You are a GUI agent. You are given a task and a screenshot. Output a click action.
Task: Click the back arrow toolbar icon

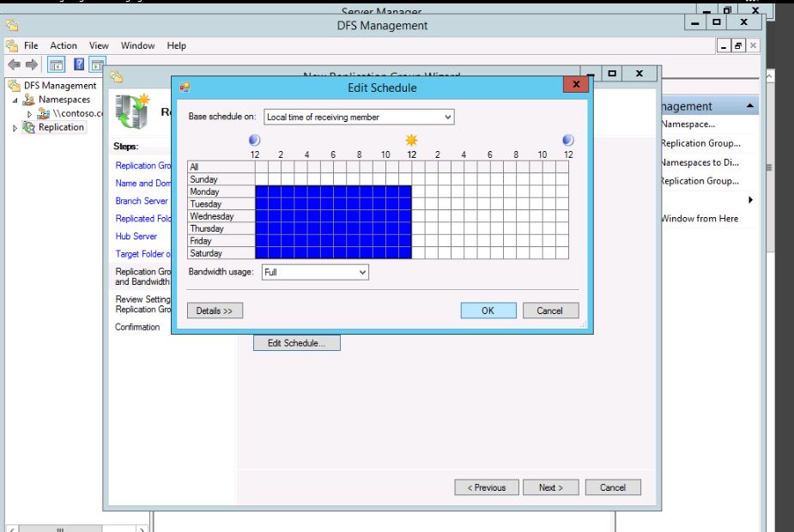click(x=15, y=64)
